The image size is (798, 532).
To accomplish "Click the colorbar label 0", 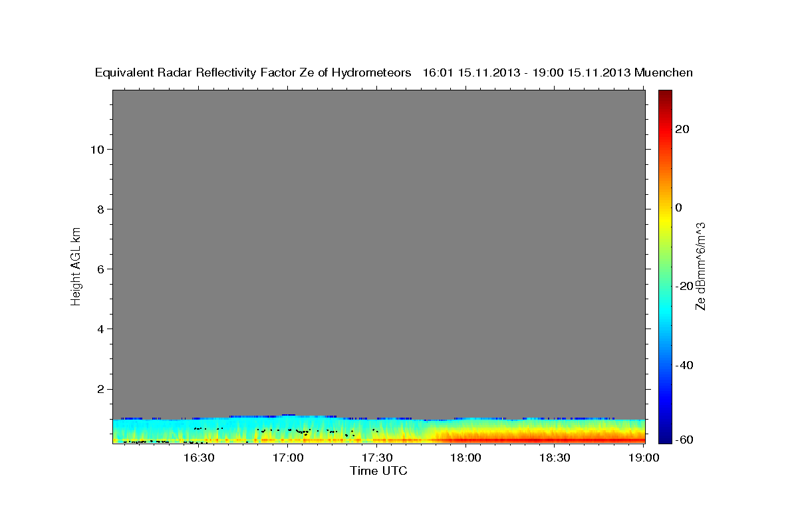I will pos(679,207).
